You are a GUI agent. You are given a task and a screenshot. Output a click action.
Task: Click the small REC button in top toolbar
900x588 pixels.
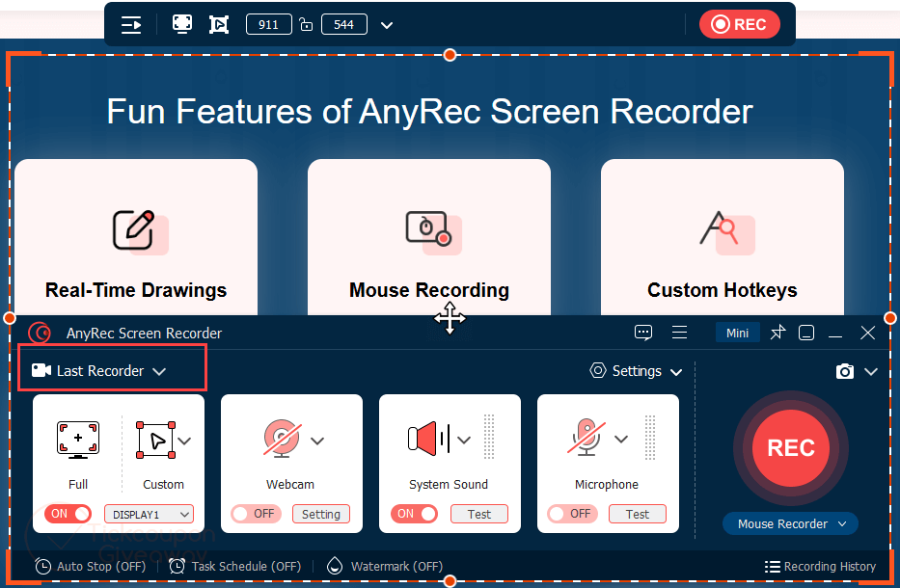[739, 25]
